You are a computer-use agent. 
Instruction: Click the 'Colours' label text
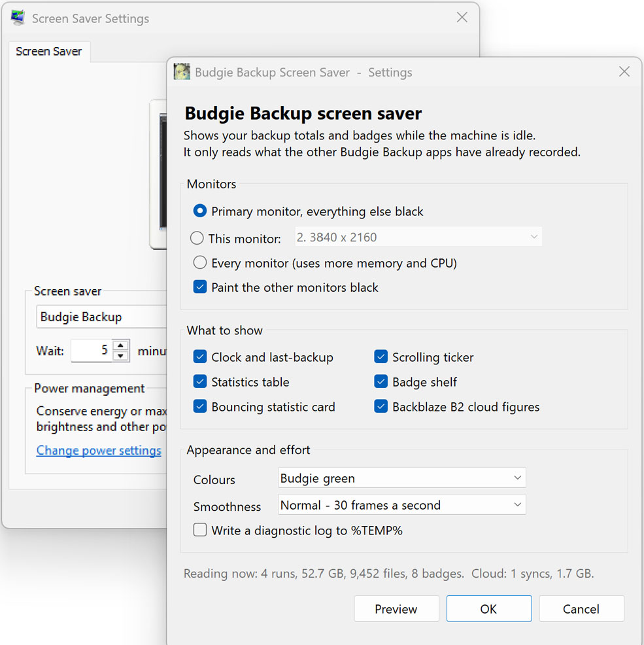click(214, 479)
